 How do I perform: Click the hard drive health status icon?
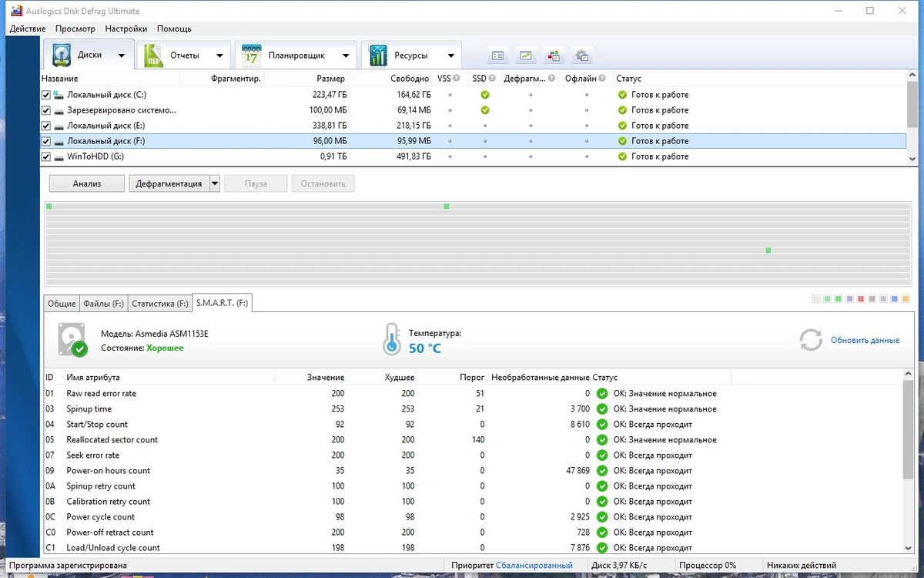click(x=72, y=340)
